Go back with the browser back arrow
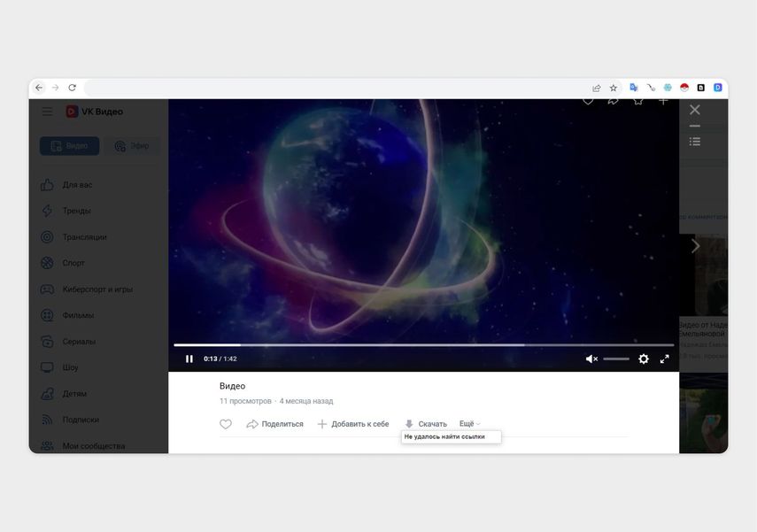The height and width of the screenshot is (532, 757). [39, 88]
